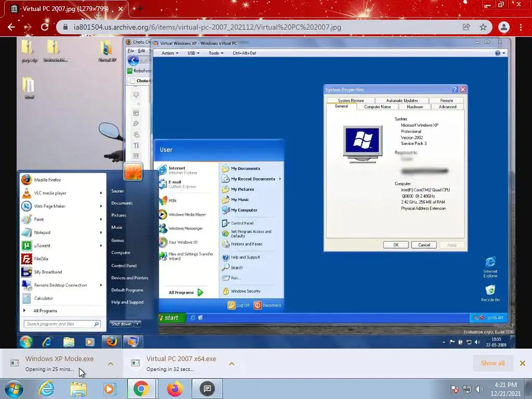Switch to the Advanced tab
Screen dimensions: 532x399
tap(447, 107)
